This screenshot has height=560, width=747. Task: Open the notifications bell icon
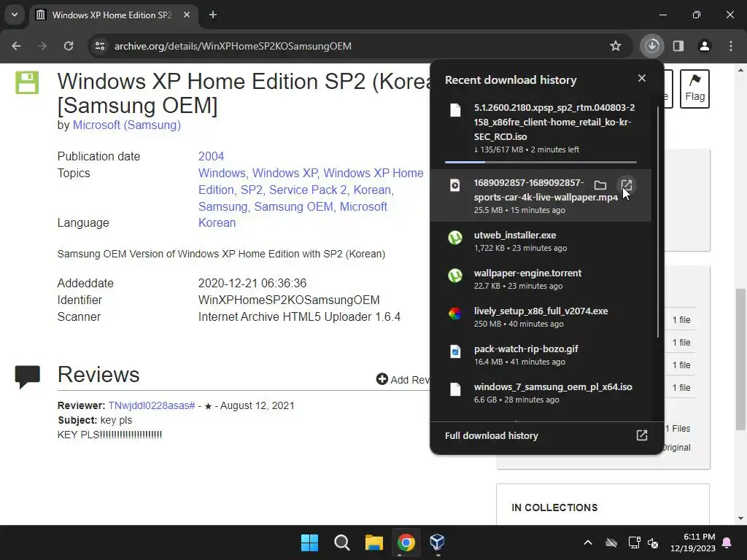click(727, 542)
